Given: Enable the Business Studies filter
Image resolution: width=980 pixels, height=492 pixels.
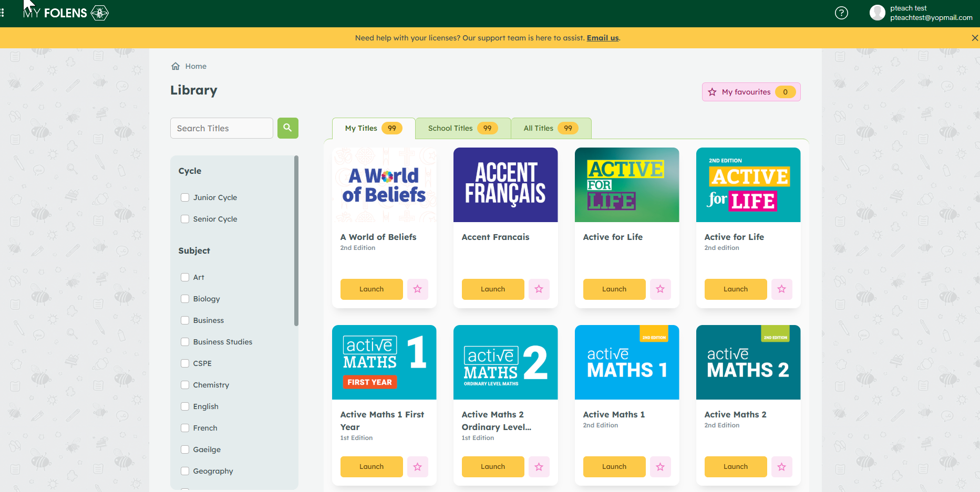Looking at the screenshot, I should pos(185,342).
